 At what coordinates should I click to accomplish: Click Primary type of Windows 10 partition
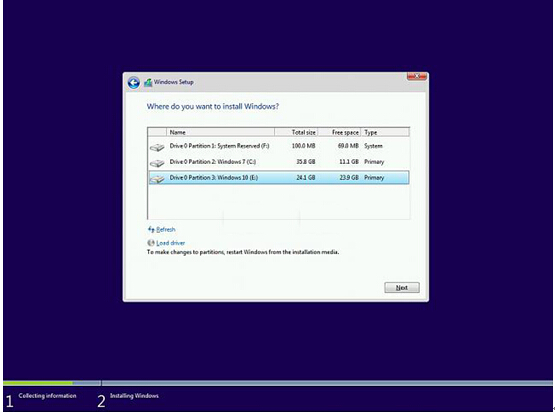pos(374,178)
